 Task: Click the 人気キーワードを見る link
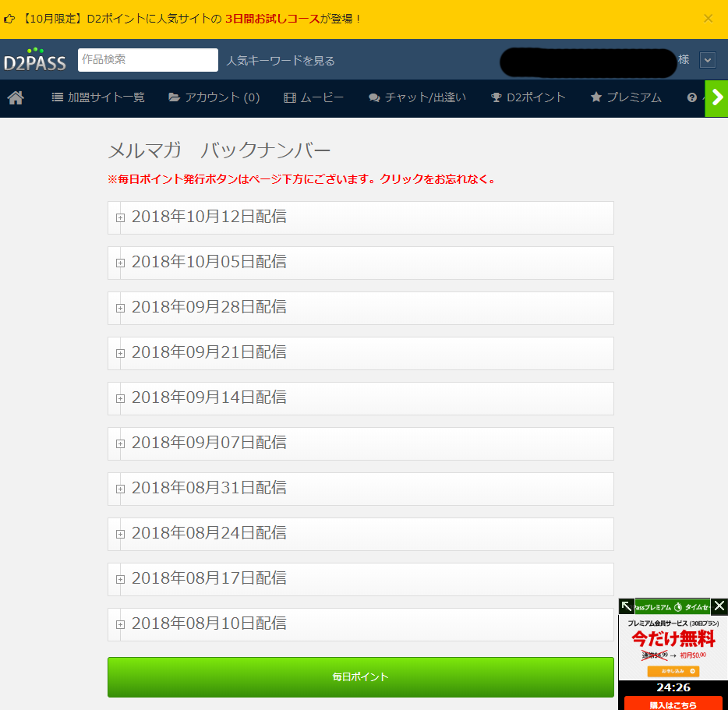[281, 61]
